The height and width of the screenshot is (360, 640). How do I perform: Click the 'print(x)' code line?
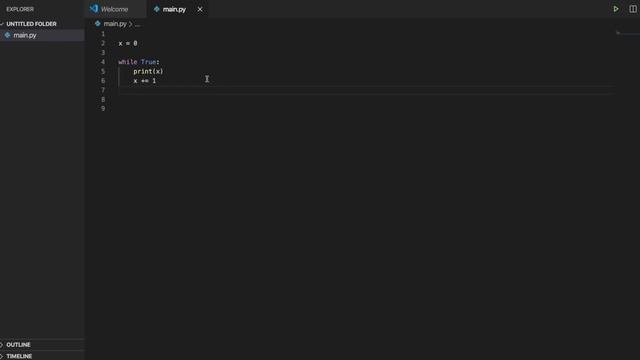coord(148,71)
